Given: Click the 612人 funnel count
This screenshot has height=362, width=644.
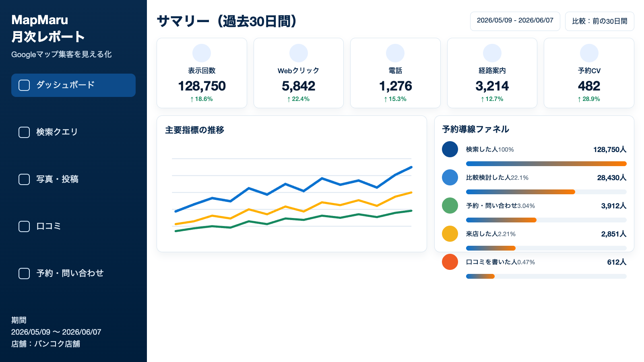Looking at the screenshot, I should (x=617, y=262).
